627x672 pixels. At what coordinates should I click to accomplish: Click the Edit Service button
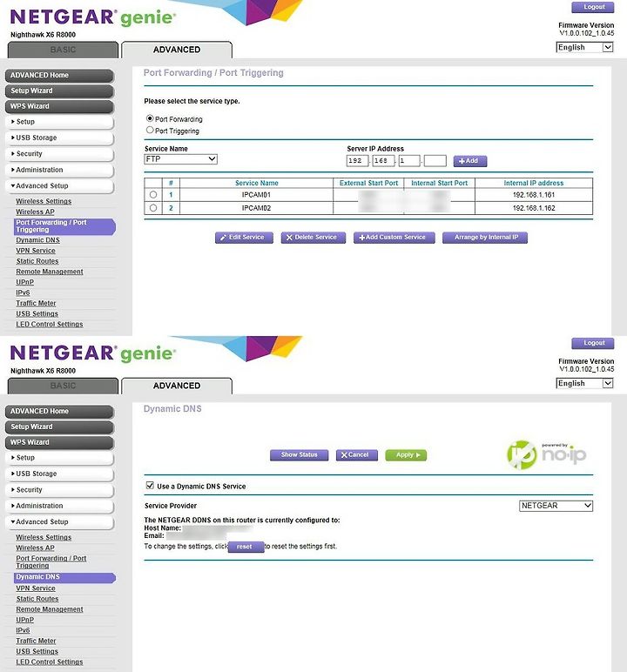[244, 238]
